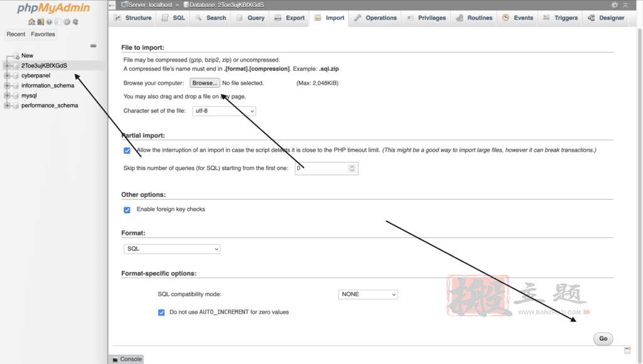Toggle Enable foreign key checks checkbox
This screenshot has width=643, height=364.
(127, 210)
